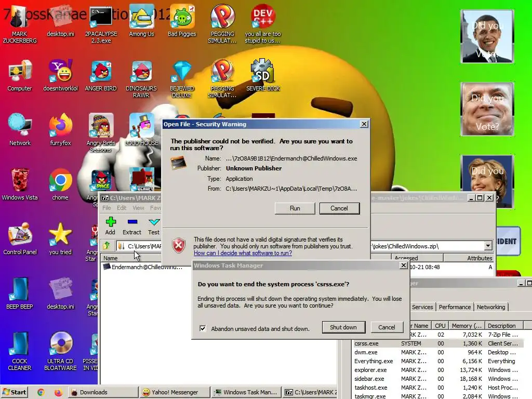This screenshot has width=532, height=399.
Task: Select the Everything.exe process row
Action: (437, 361)
